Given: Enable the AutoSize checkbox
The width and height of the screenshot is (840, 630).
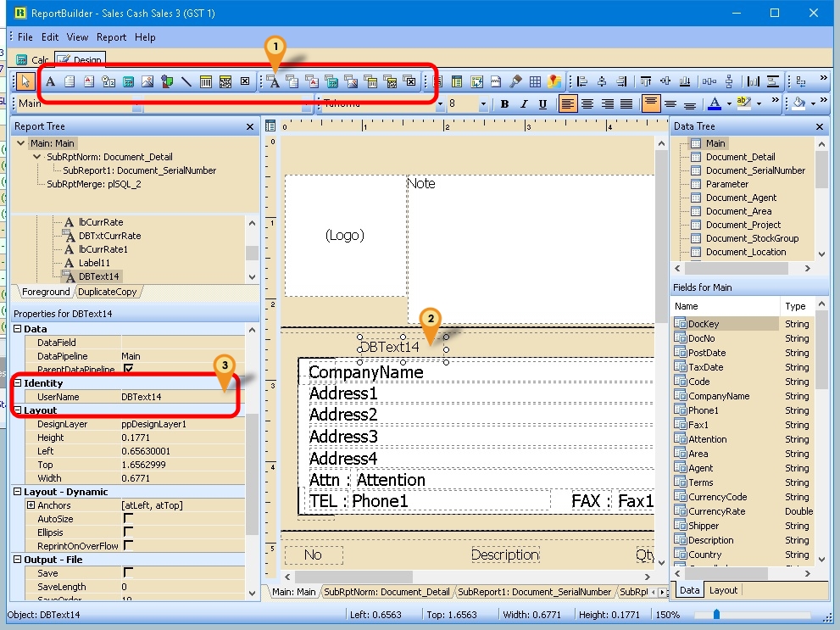Looking at the screenshot, I should tap(129, 518).
